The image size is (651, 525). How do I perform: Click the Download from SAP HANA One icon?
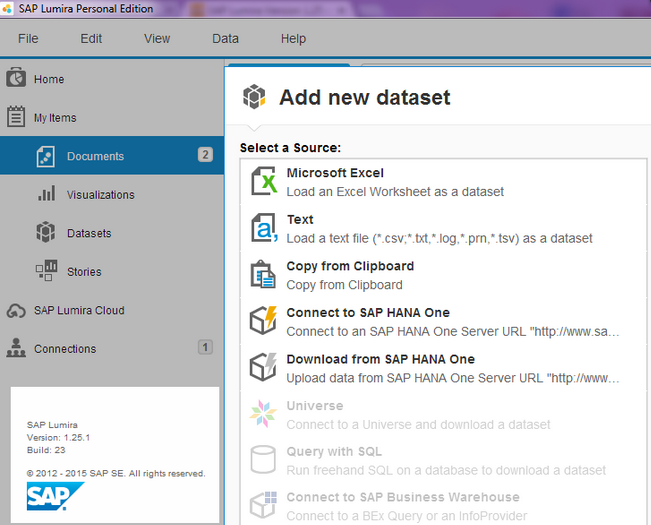pyautogui.click(x=263, y=367)
